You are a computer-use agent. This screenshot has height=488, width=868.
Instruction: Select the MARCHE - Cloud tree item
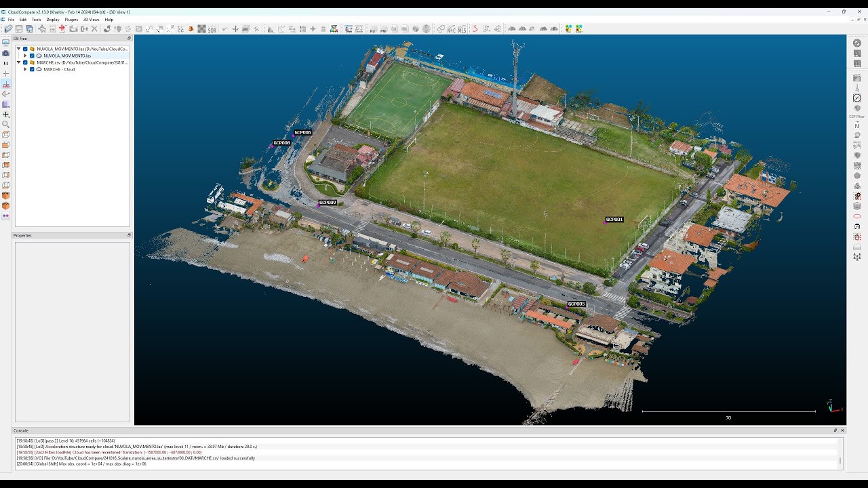pyautogui.click(x=59, y=69)
